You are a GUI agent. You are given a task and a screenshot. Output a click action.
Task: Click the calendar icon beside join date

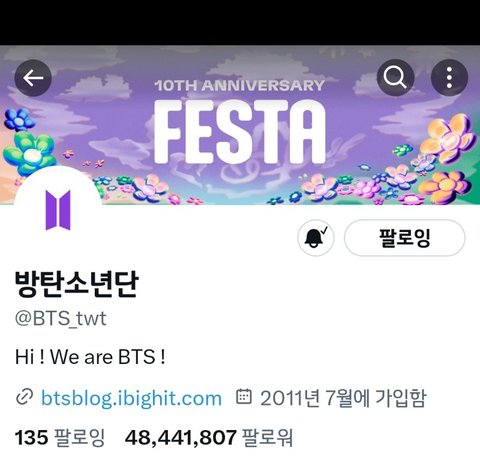(x=244, y=396)
